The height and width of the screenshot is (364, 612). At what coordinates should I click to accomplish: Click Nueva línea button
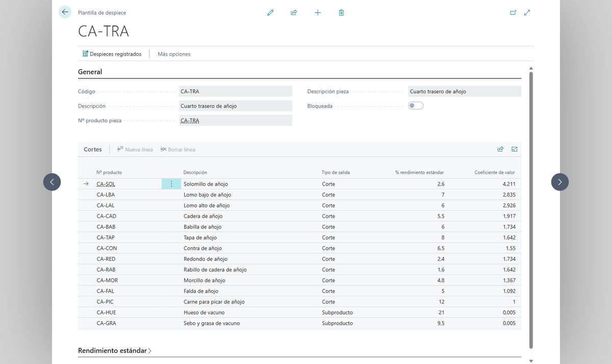pyautogui.click(x=135, y=149)
